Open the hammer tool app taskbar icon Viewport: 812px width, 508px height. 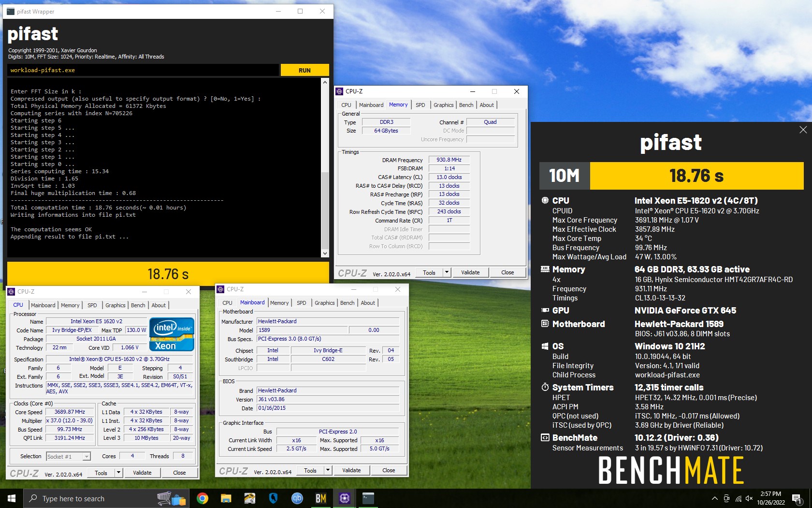(x=250, y=498)
